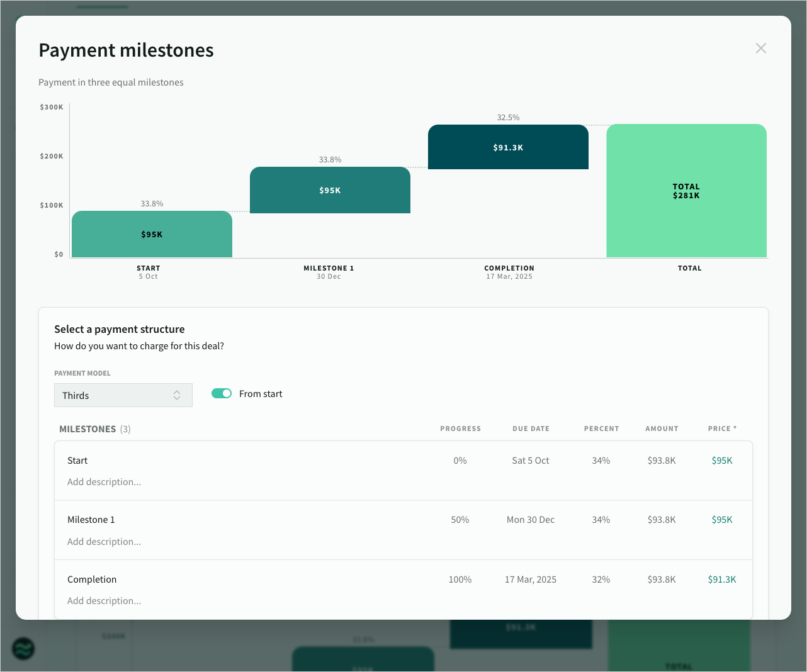
Task: Click the $93.8K amount in Milestone 1 row
Action: [x=662, y=520]
